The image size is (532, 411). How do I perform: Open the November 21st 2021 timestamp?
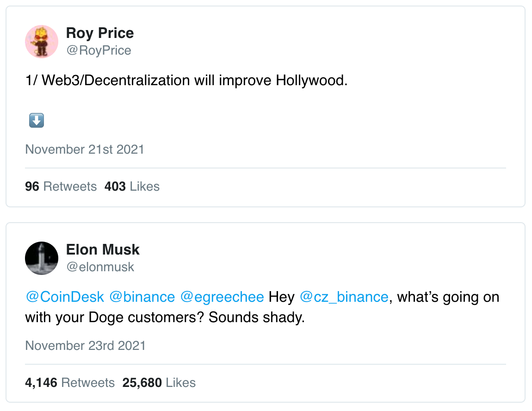pyautogui.click(x=85, y=149)
